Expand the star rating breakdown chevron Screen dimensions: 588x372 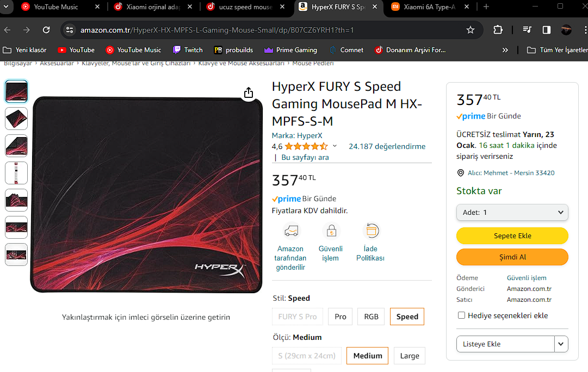click(x=335, y=146)
